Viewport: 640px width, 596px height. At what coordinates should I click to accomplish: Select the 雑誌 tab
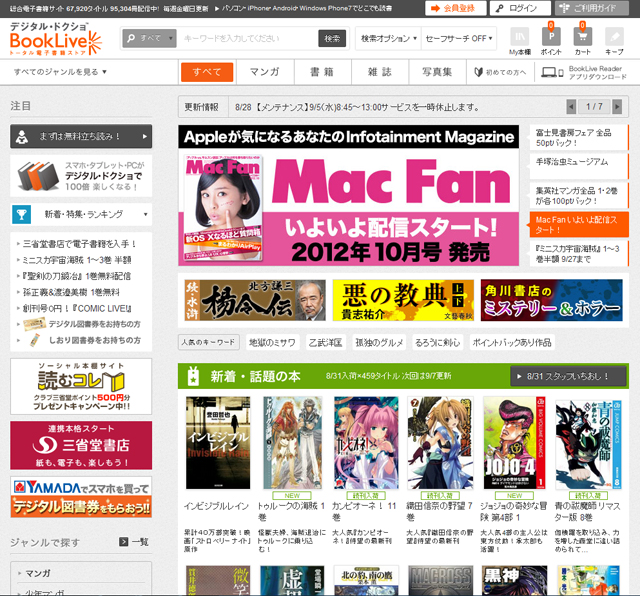click(380, 72)
